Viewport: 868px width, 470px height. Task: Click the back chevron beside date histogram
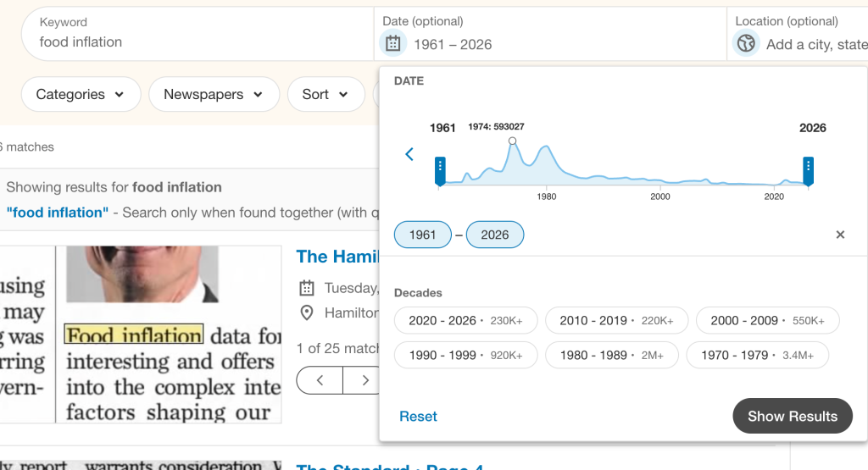pyautogui.click(x=409, y=154)
